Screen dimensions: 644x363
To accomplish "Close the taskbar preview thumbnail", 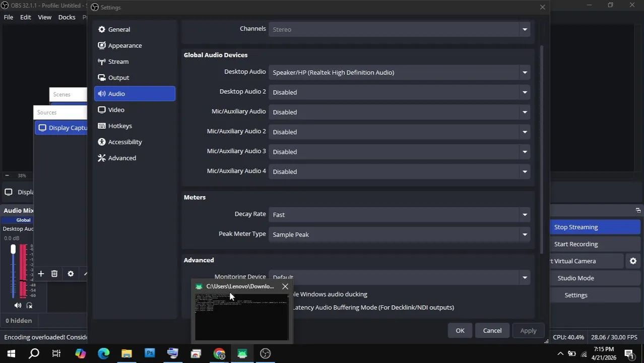I will [285, 286].
